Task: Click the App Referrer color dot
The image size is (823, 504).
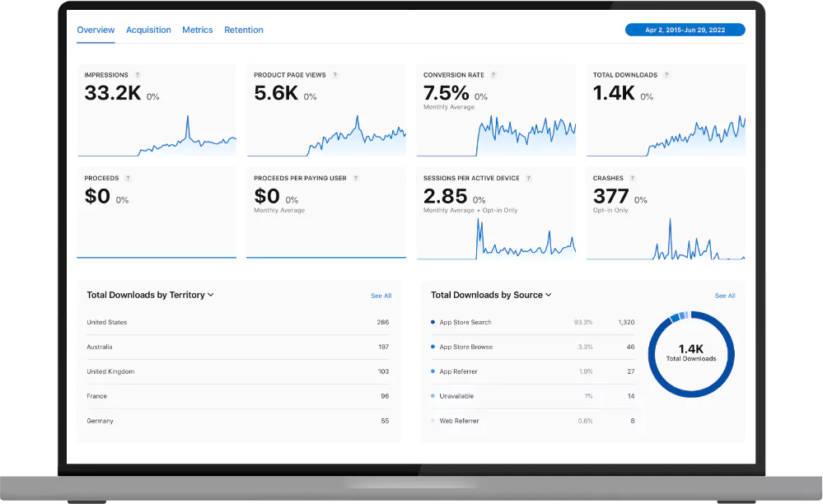Action: point(434,371)
